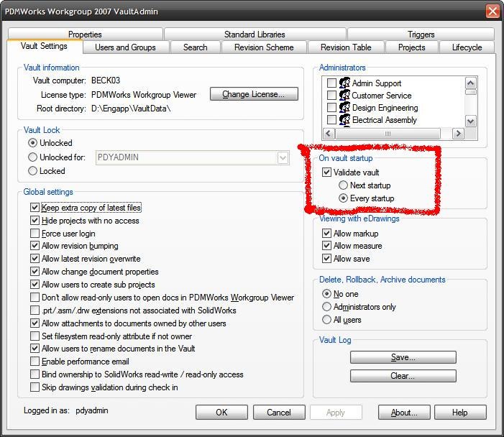This screenshot has height=437, width=504.
Task: Open the PDYADMIN user dropdown
Action: pyautogui.click(x=283, y=158)
